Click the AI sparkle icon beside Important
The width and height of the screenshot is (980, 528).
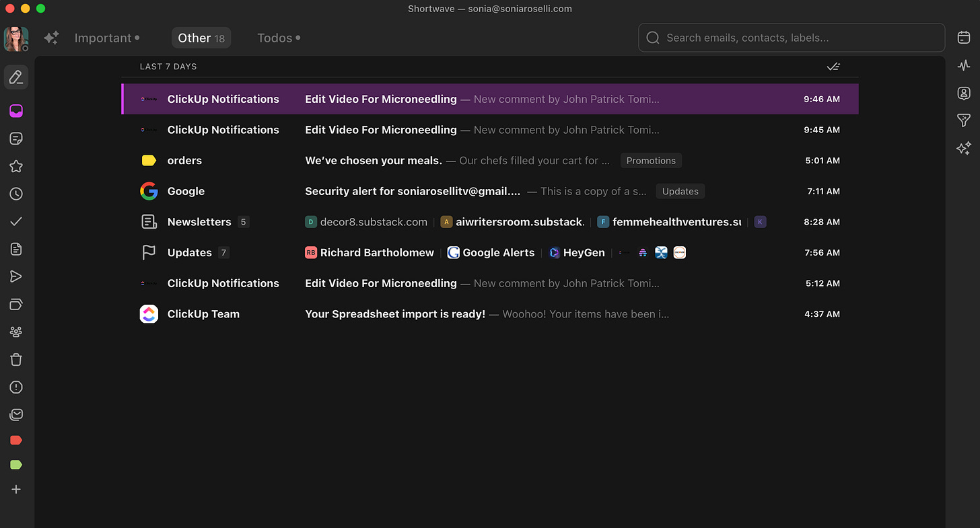(51, 38)
